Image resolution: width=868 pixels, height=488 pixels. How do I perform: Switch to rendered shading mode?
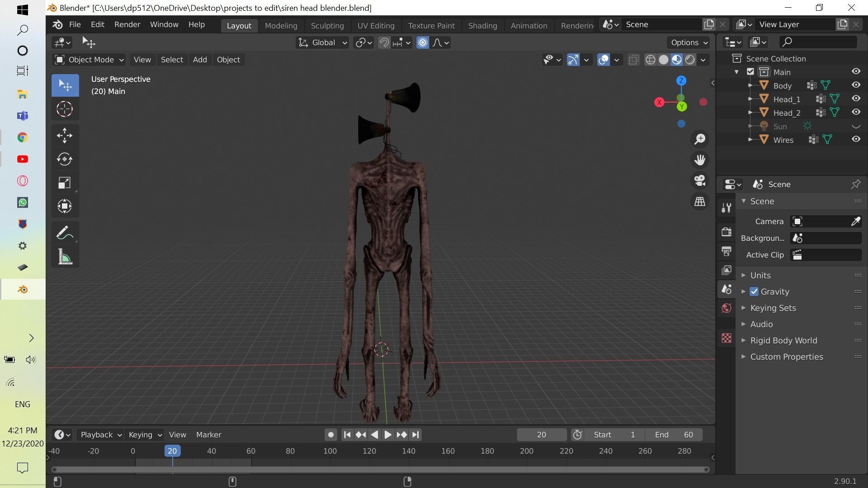coord(690,60)
